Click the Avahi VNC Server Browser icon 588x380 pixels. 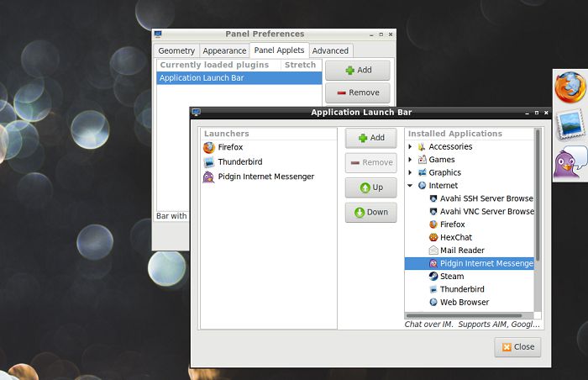(x=433, y=211)
